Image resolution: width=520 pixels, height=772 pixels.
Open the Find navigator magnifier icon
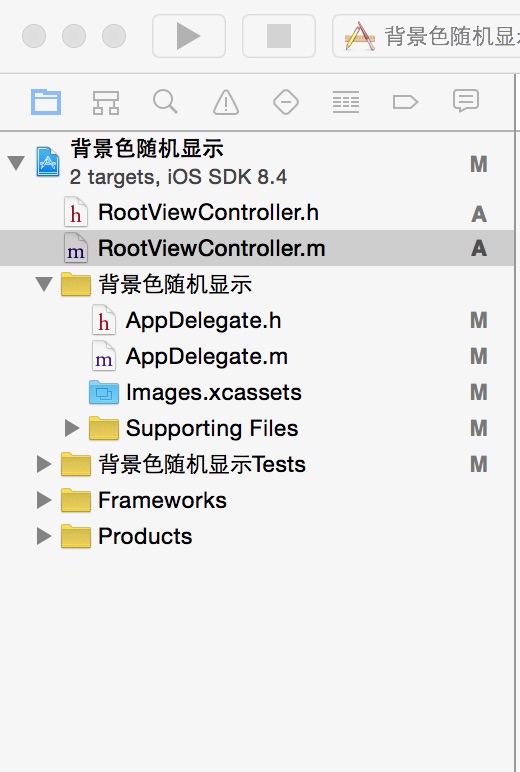click(x=165, y=101)
